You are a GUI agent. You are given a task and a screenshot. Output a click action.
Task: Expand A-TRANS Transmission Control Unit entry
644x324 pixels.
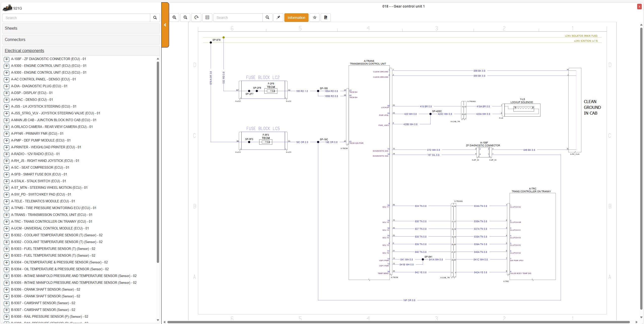point(7,215)
